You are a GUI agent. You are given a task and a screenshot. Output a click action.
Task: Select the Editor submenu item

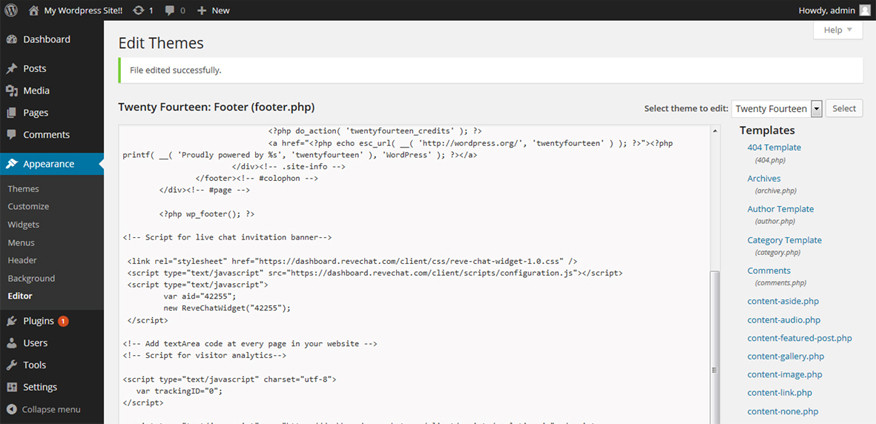point(20,296)
